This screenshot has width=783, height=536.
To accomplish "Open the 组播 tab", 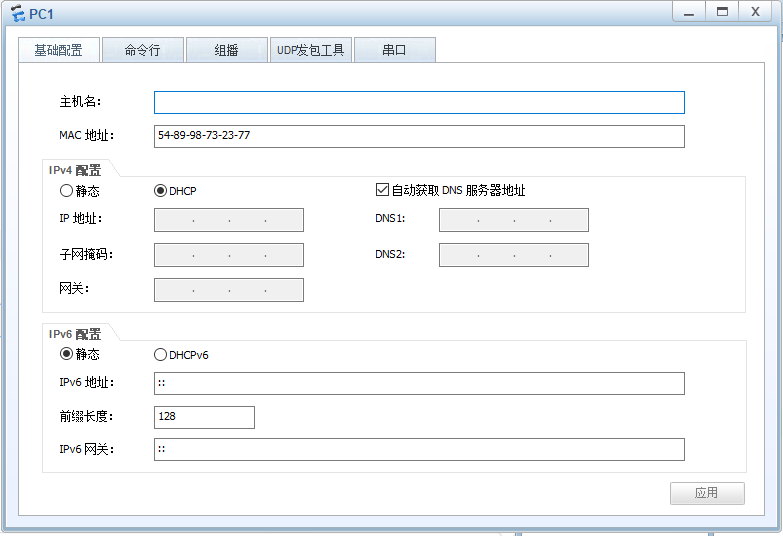I will (227, 50).
